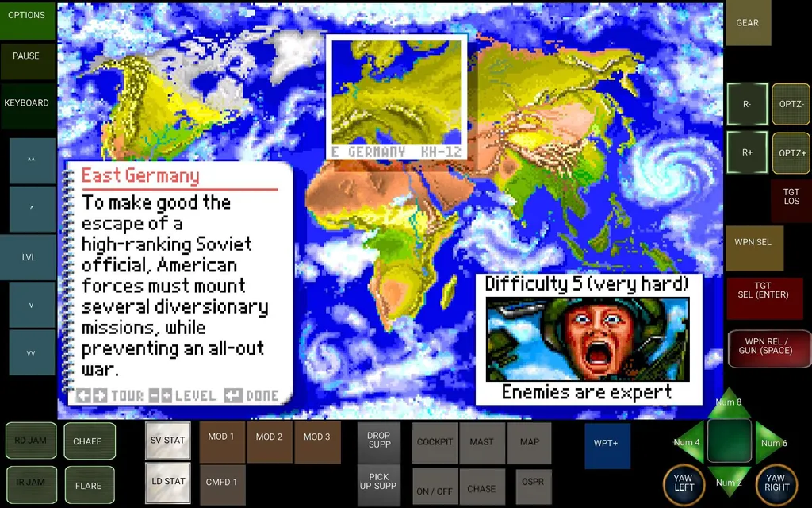Tap the blue WPT+ waypoint button

607,446
